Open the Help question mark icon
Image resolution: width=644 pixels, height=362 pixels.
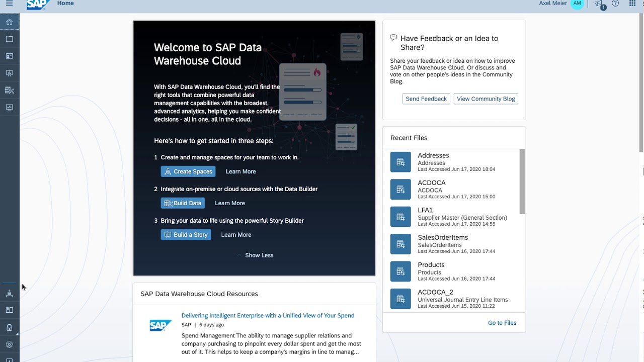(x=615, y=3)
